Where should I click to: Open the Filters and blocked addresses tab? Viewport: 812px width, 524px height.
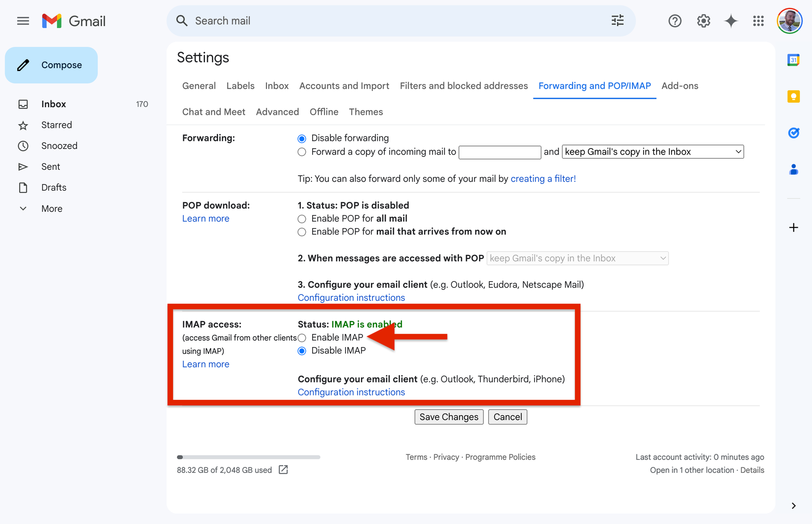[x=464, y=86]
